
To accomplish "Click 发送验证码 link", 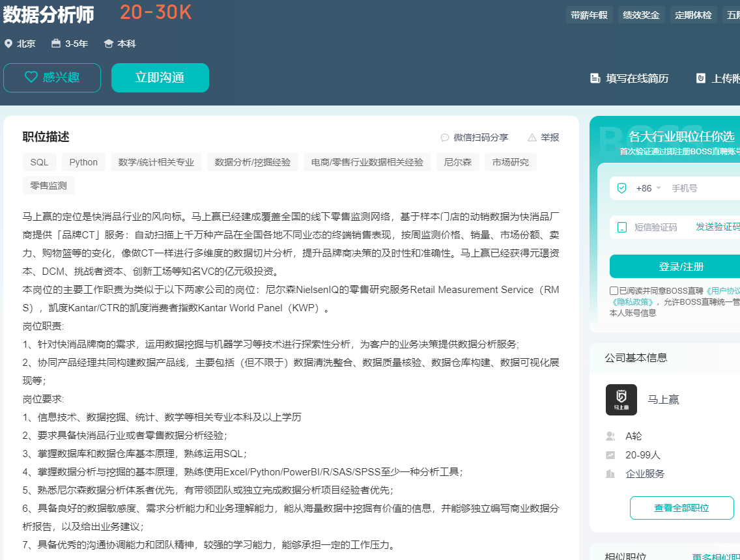I will point(717,227).
